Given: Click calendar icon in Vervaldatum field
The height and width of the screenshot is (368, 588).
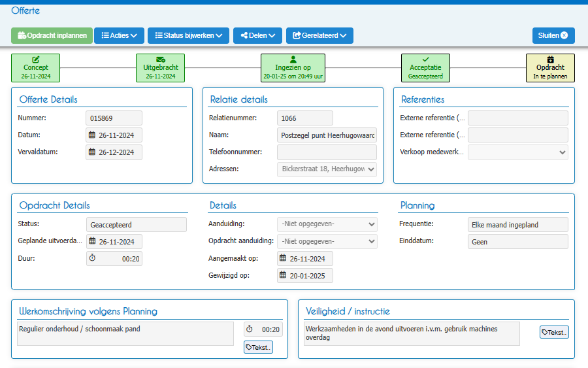Looking at the screenshot, I should tap(92, 152).
